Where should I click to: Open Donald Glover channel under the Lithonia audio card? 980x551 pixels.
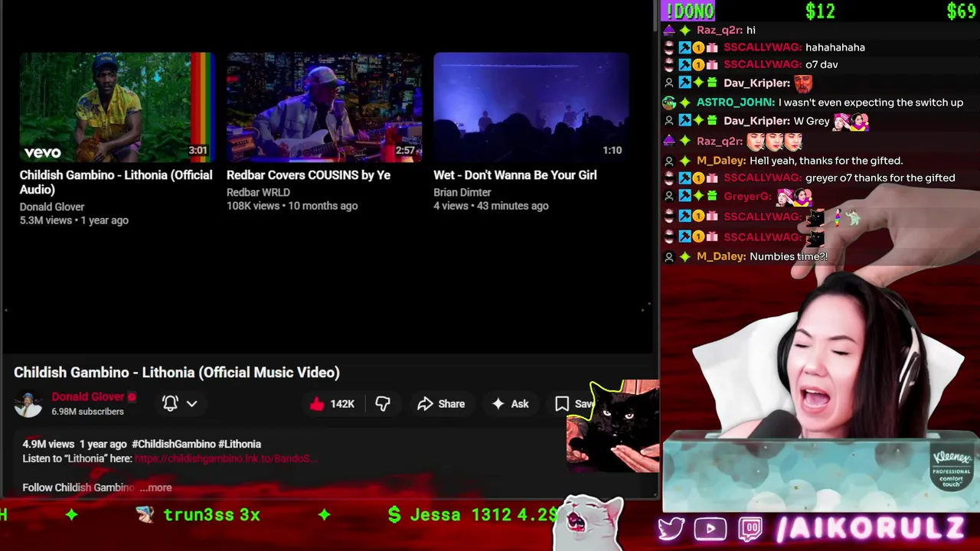point(52,207)
